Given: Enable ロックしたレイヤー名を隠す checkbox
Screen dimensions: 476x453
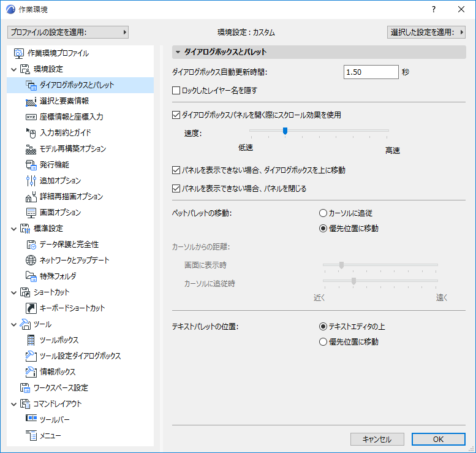Looking at the screenshot, I should coord(176,91).
